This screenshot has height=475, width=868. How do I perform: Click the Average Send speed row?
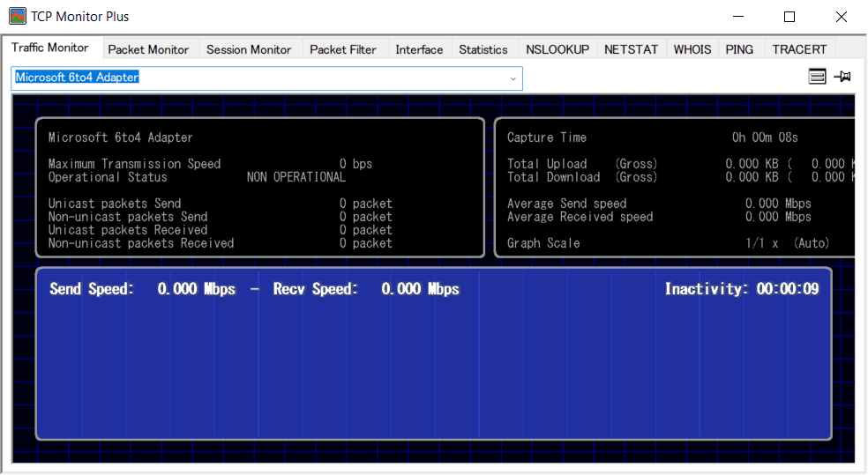click(x=659, y=204)
